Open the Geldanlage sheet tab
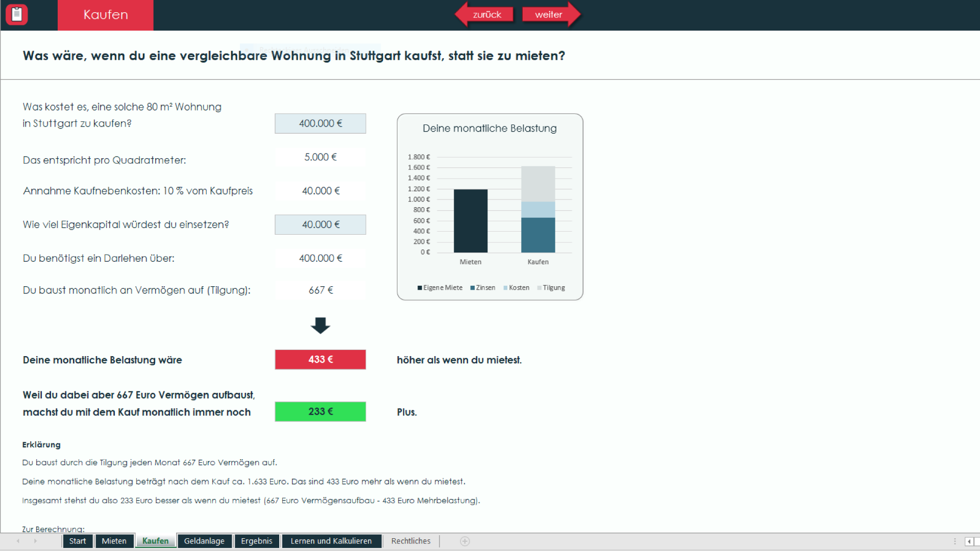Viewport: 980px width, 551px height. [204, 541]
